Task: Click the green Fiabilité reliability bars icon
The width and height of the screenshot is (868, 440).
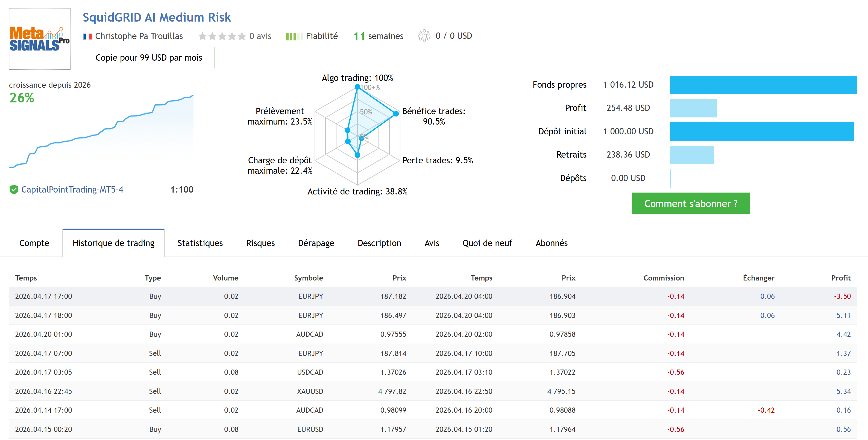Action: point(294,36)
